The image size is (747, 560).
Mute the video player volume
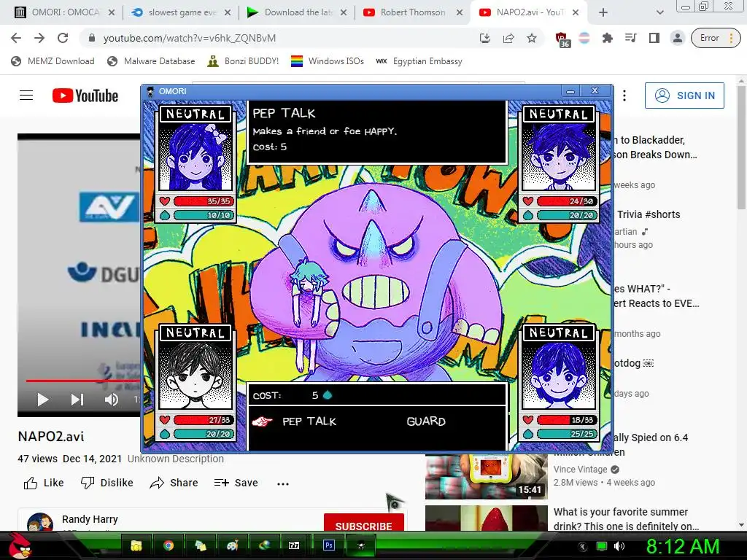tap(112, 400)
